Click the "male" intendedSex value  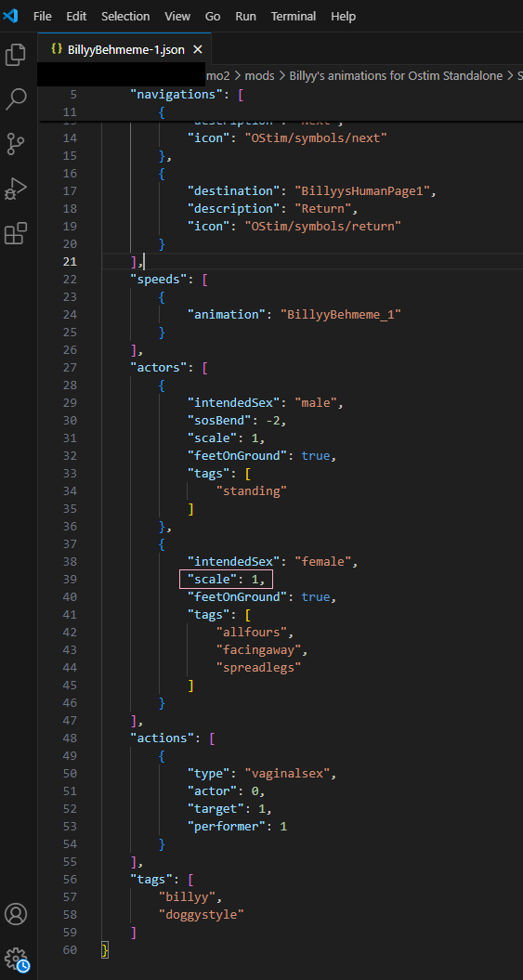pyautogui.click(x=315, y=402)
